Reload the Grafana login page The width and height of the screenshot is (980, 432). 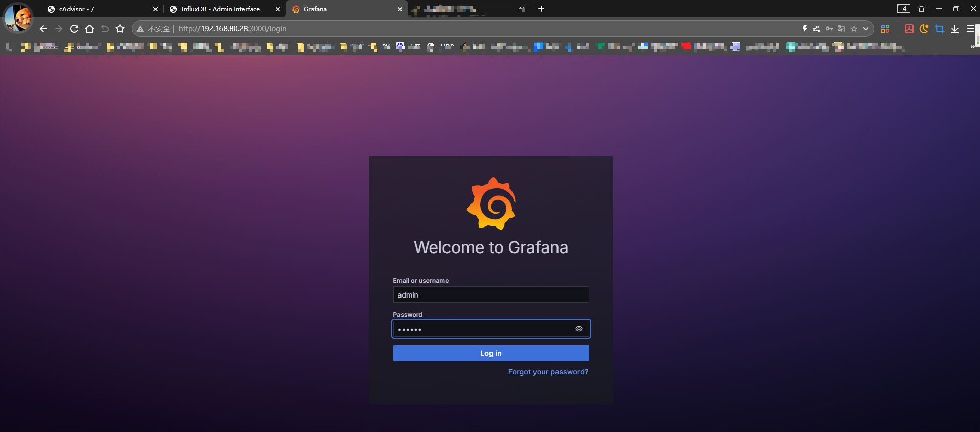[74, 29]
